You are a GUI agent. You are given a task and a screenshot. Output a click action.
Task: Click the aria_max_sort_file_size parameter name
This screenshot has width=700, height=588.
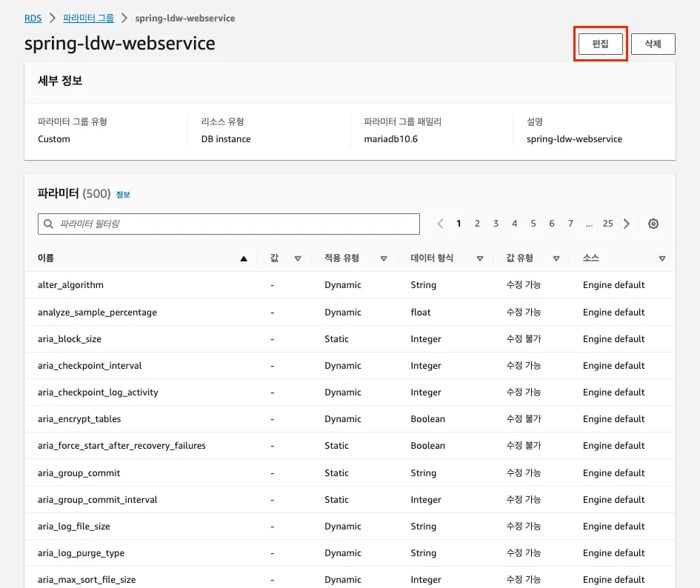(x=87, y=580)
